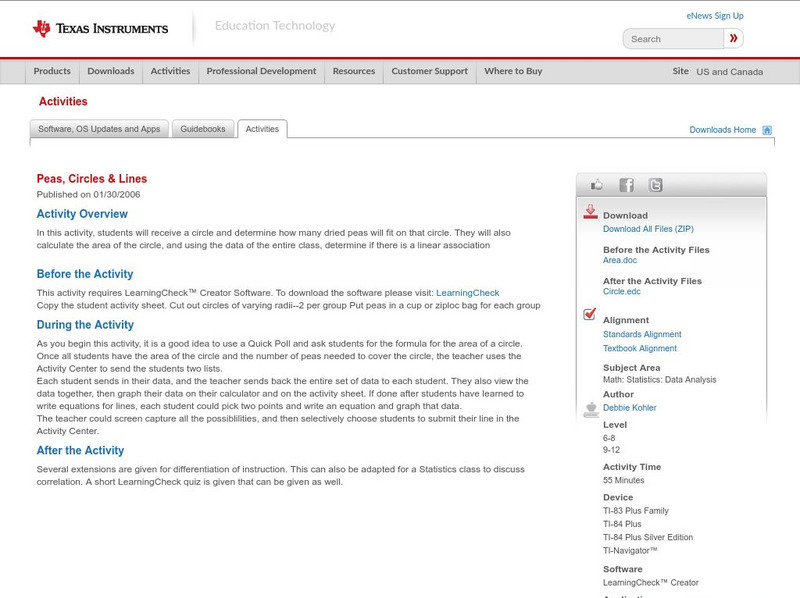Open the Professional Development menu
Image resolution: width=800 pixels, height=598 pixels.
261,71
